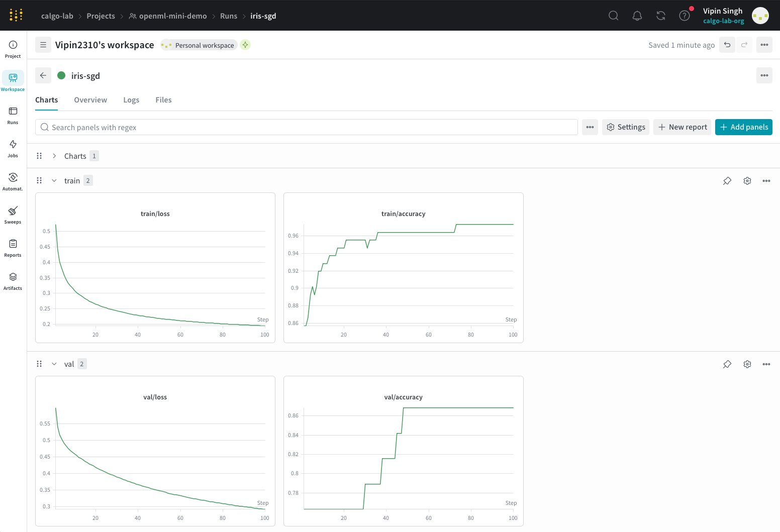Click the undo workspace change arrow
The image size is (780, 532).
click(x=727, y=45)
